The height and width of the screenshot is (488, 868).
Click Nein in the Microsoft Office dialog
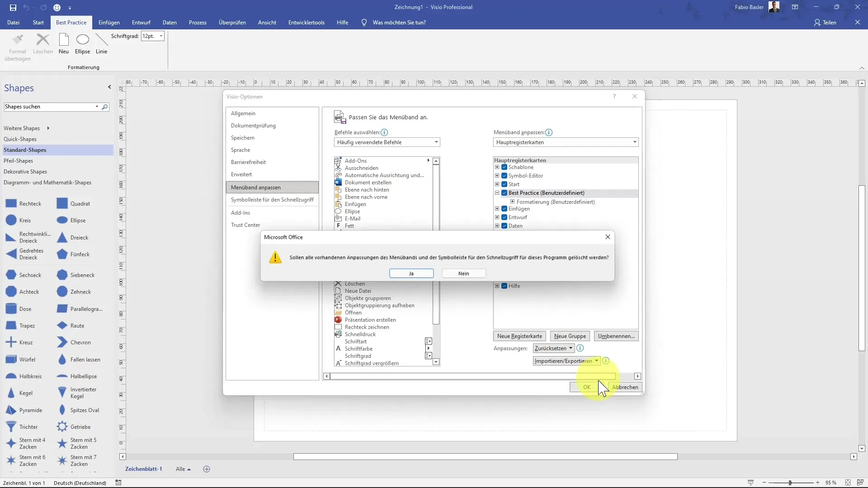point(464,273)
